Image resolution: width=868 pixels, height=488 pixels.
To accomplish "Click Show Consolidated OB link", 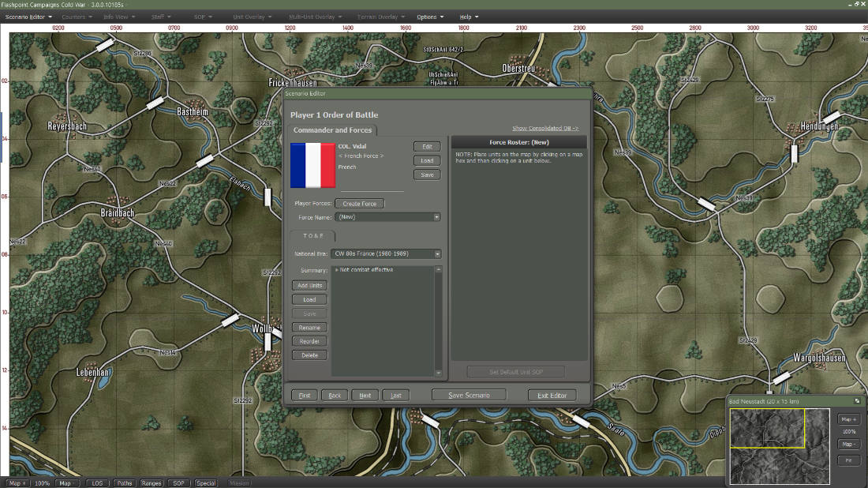I will pos(545,128).
